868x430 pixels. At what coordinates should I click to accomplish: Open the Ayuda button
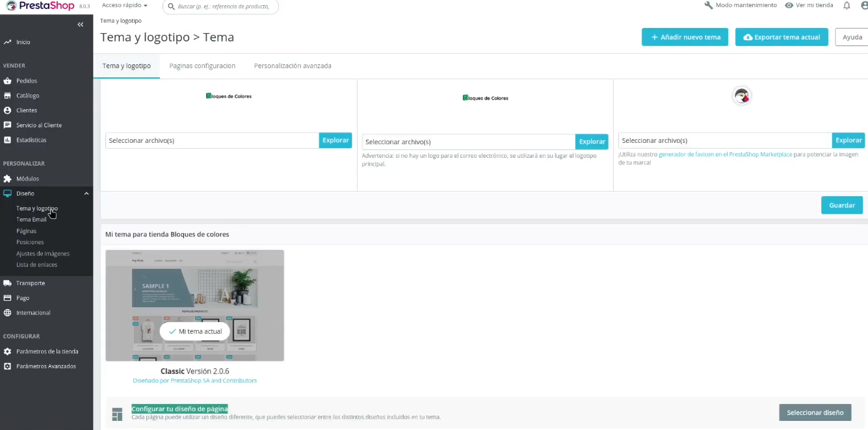[x=852, y=37]
